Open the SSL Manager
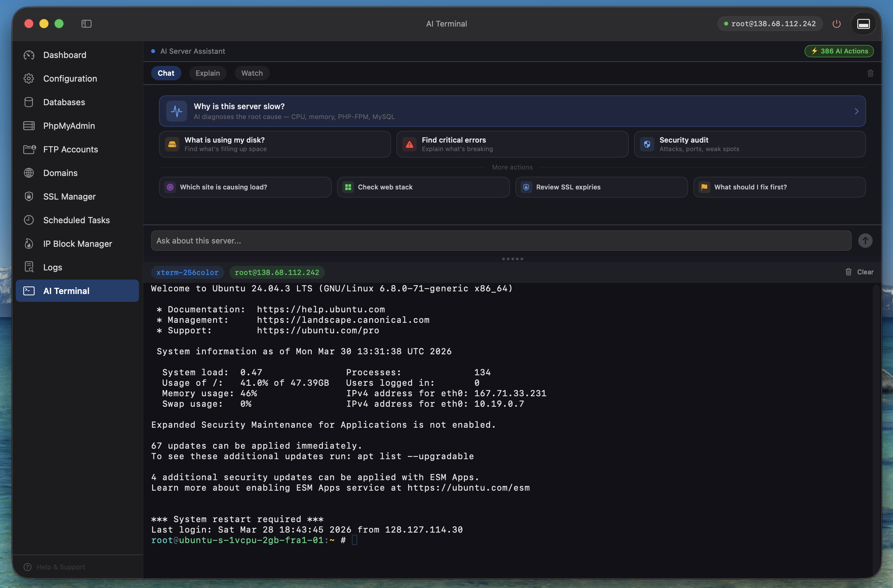 [69, 196]
